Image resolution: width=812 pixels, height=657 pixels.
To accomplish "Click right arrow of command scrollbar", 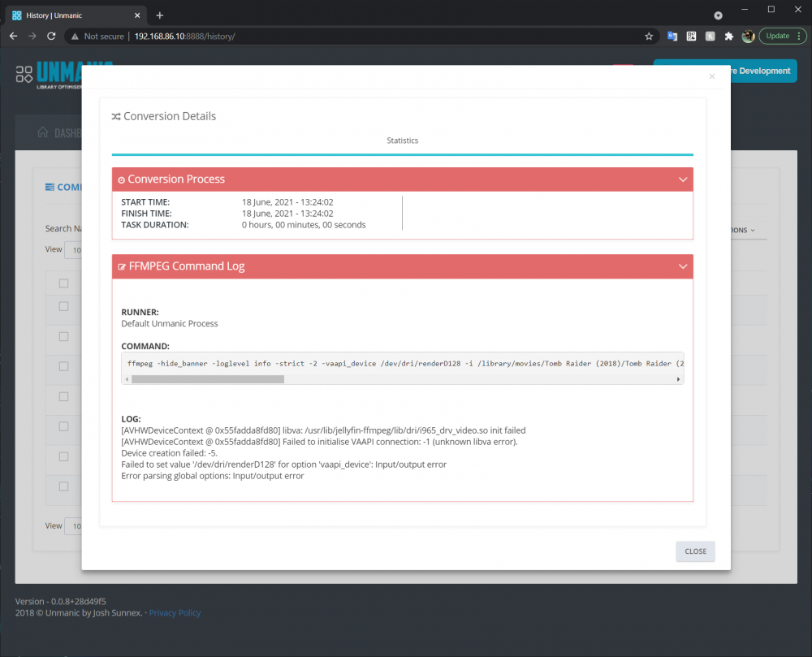I will click(x=678, y=379).
